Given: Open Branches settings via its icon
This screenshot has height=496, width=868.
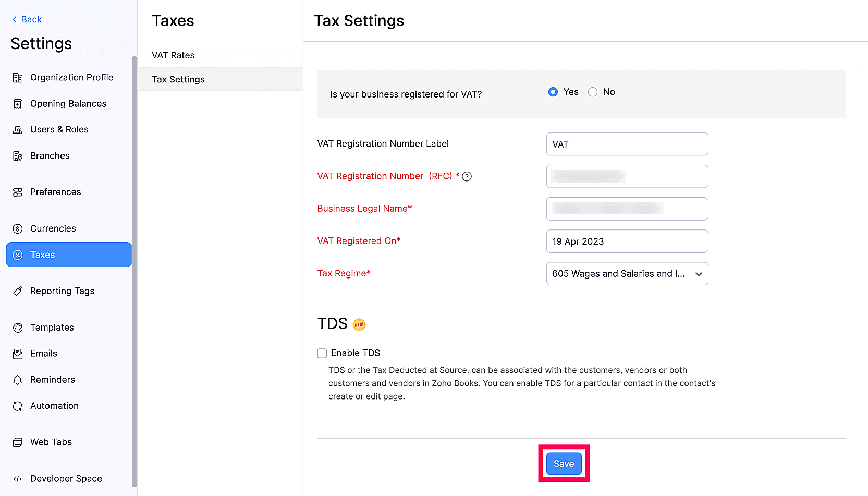Looking at the screenshot, I should pos(17,155).
